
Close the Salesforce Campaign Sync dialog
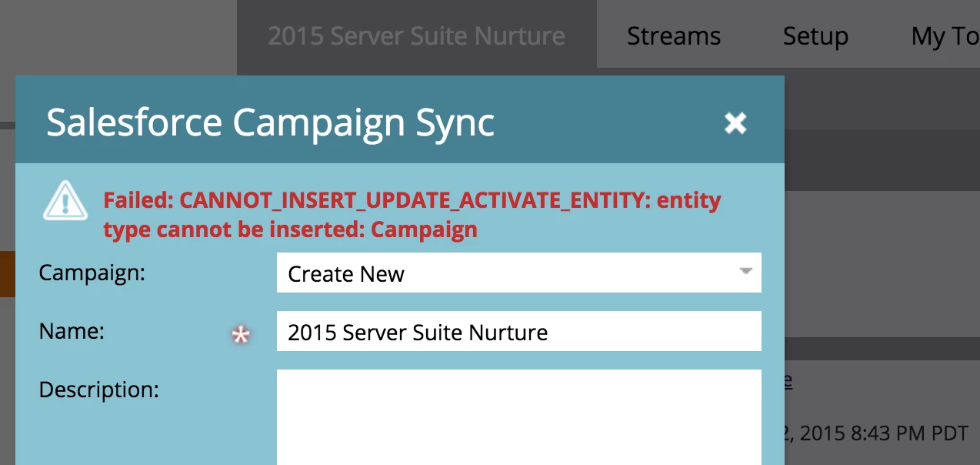point(735,122)
